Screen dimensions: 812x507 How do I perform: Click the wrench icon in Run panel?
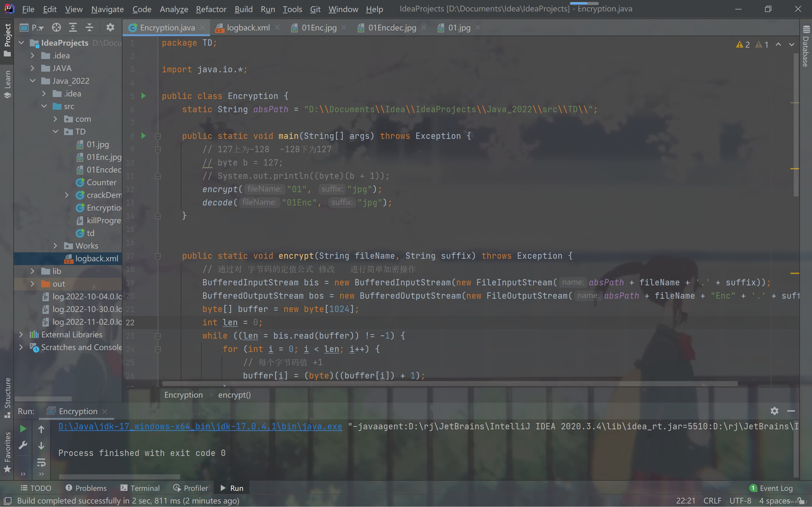click(x=23, y=445)
